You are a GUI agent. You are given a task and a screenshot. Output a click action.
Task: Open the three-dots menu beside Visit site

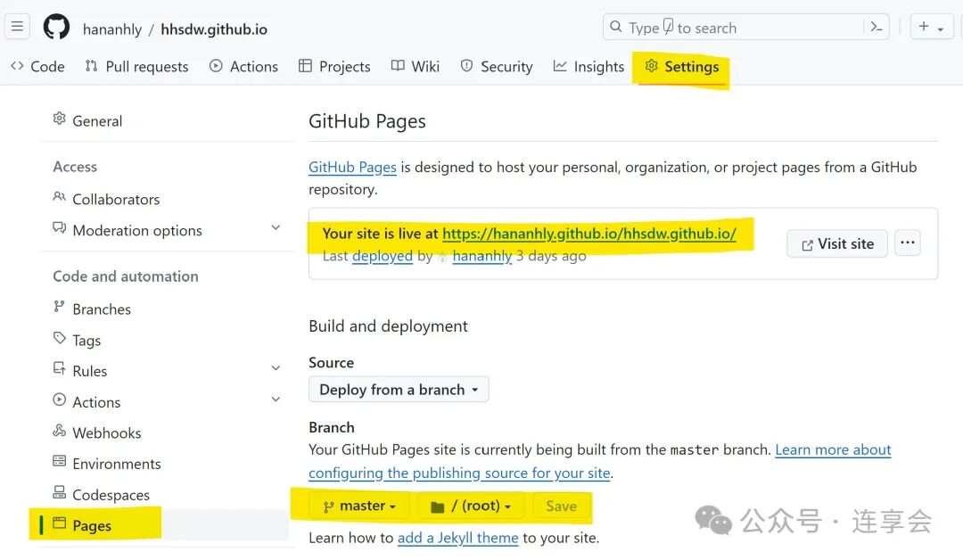tap(907, 243)
